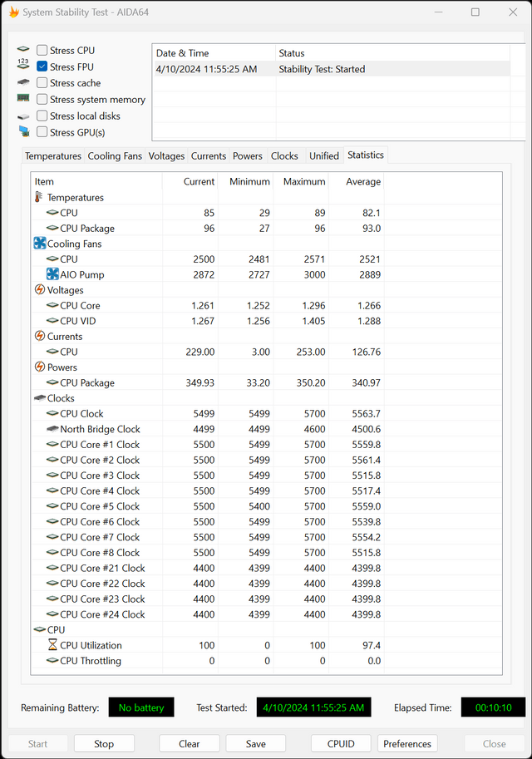Switch to the Temperatures tab
Viewport: 532px width, 759px height.
(53, 155)
